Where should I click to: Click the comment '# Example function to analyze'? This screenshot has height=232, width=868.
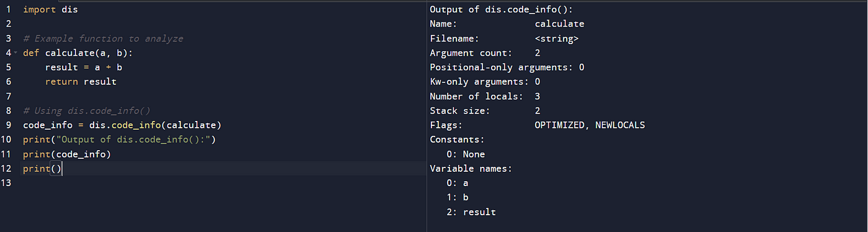coord(103,38)
